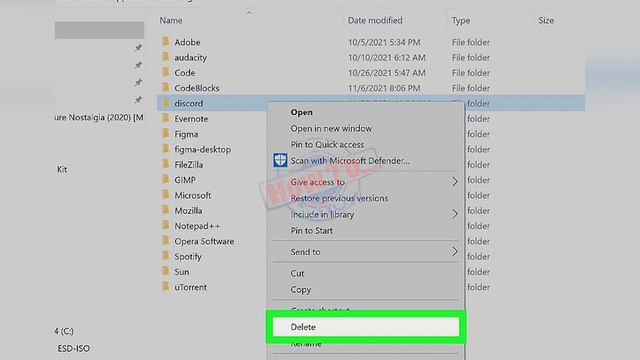The width and height of the screenshot is (640, 360).
Task: Sort by the Name column header
Action: 171,20
